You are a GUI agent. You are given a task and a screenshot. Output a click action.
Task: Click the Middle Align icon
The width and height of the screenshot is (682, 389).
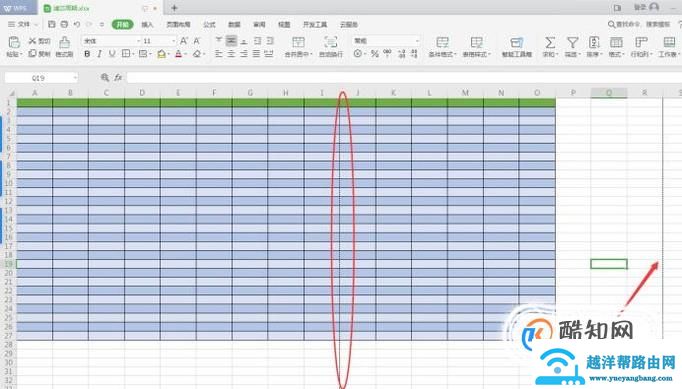coord(231,41)
